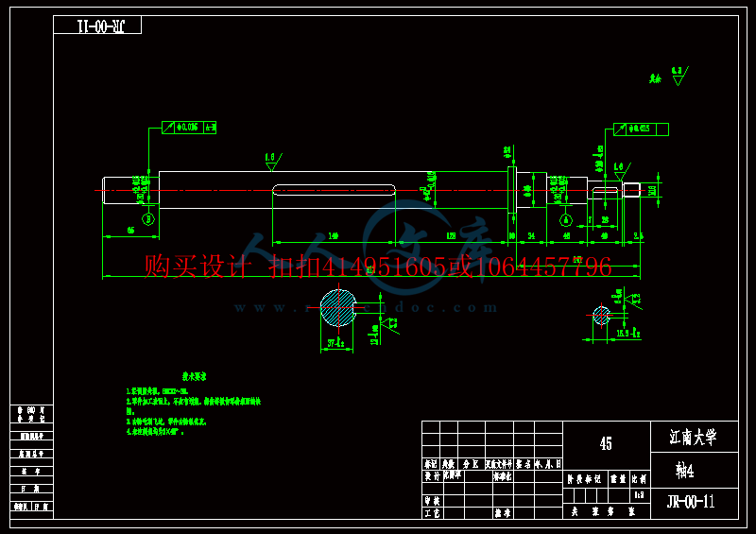756x534 pixels.
Task: Click the "标记" header cell in title block
Action: (431, 464)
